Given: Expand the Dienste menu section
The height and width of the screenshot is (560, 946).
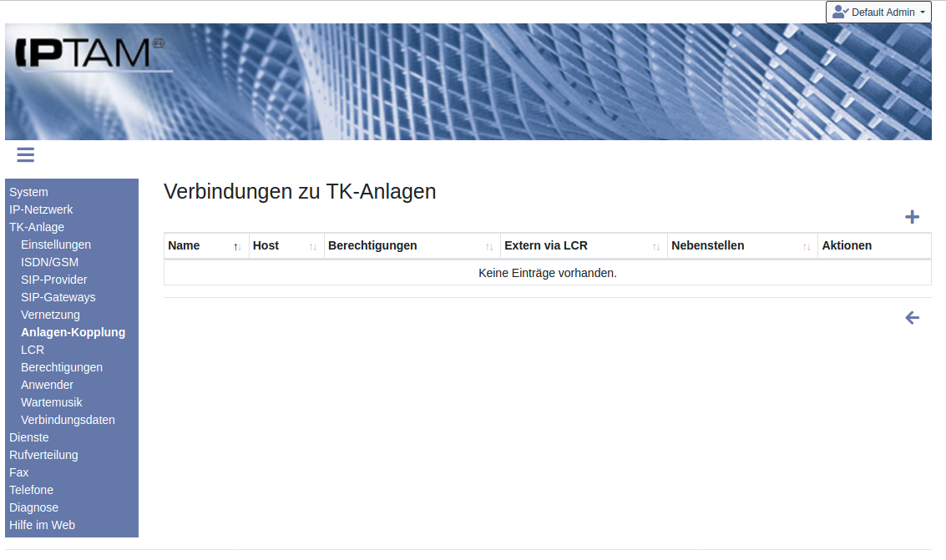Looking at the screenshot, I should point(29,437).
